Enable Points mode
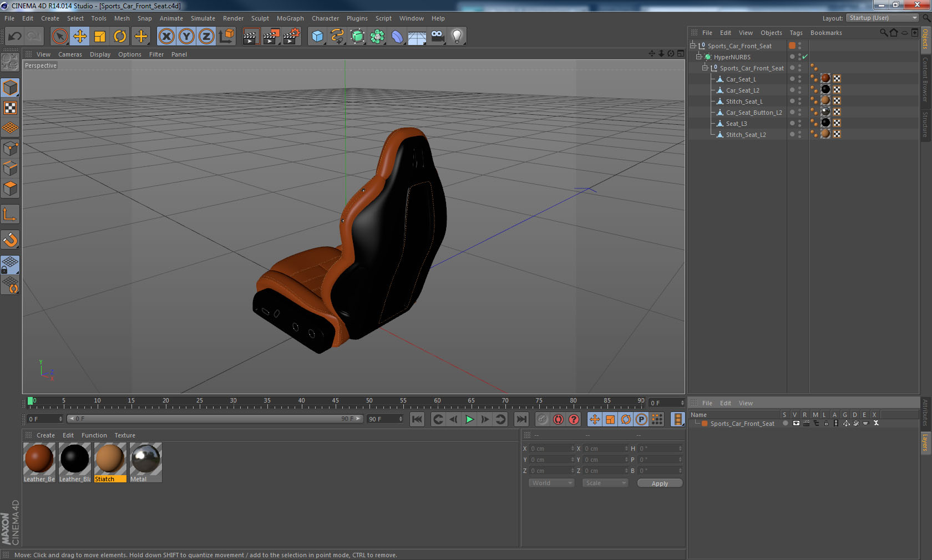 (10, 148)
